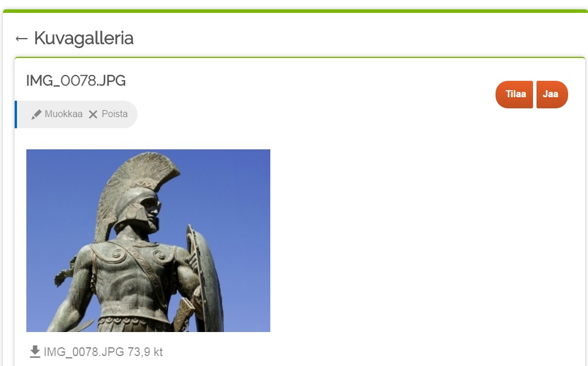Select the Tilaa button
This screenshot has width=588, height=366.
[x=514, y=94]
